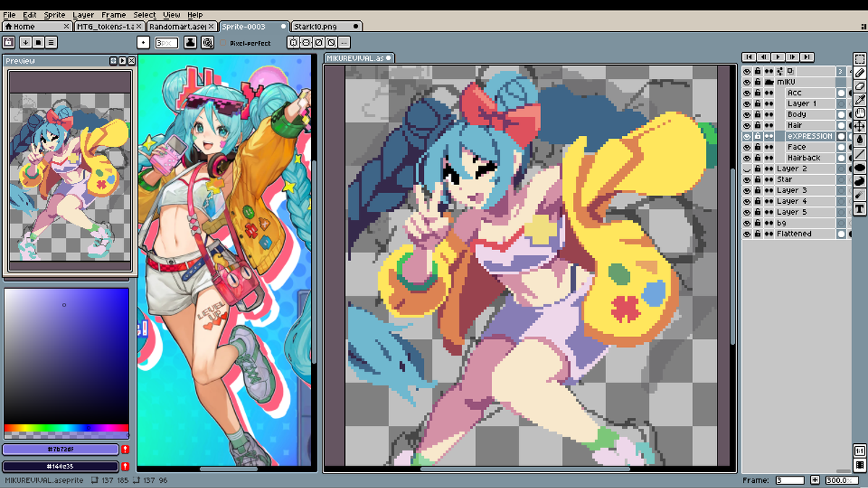868x488 pixels.
Task: Click the 1:1 zoom icon at bottom right
Action: point(859,451)
